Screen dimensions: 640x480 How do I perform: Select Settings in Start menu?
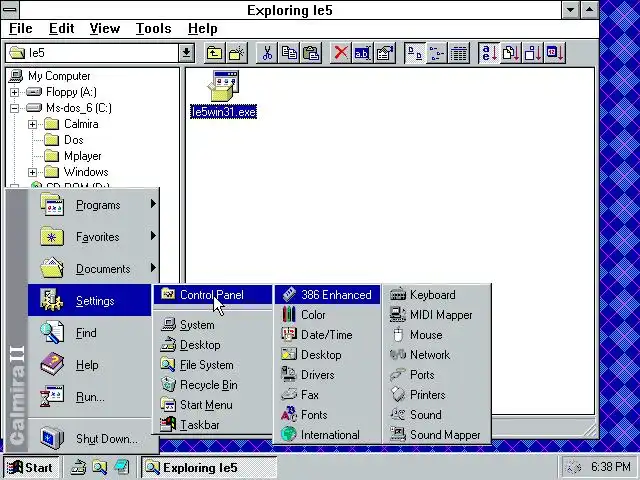point(89,300)
